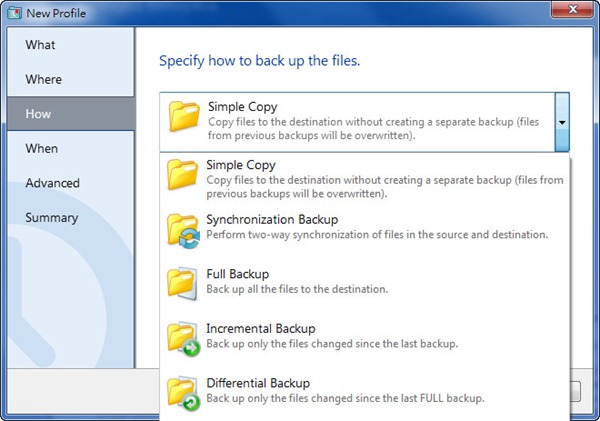600x421 pixels.
Task: Choose the Simple Copy option text in the list
Action: coord(241,165)
